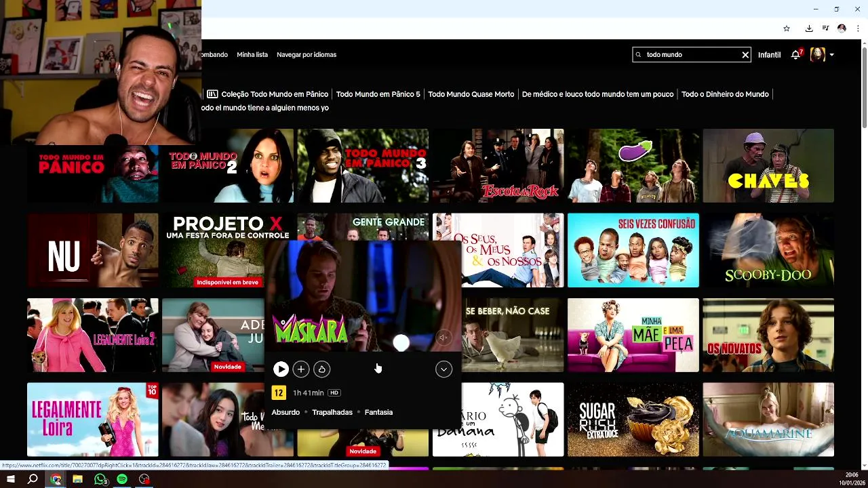Open 'todo el mundo tiene' suggestion
This screenshot has height=488, width=868.
click(x=265, y=108)
